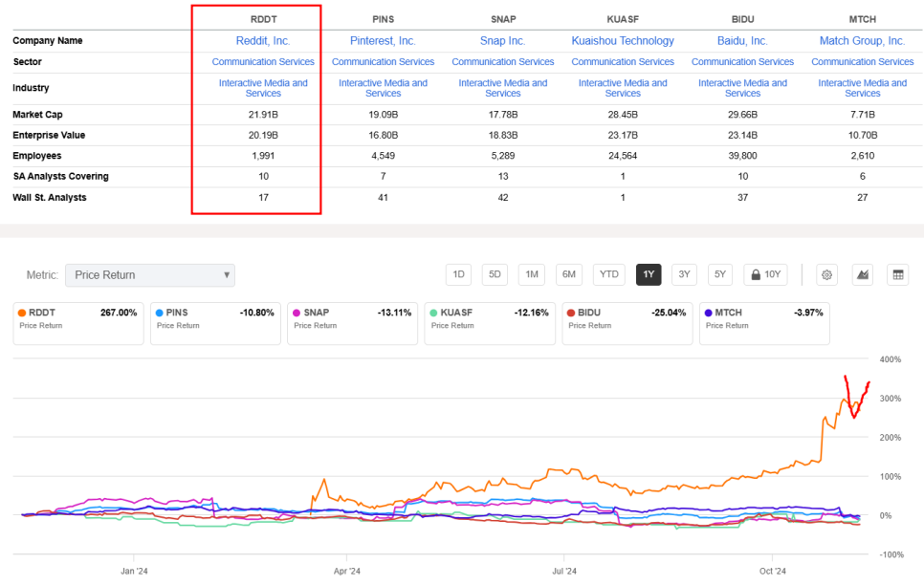Click the 29.66B market cap value
The height and width of the screenshot is (585, 924).
(x=742, y=115)
